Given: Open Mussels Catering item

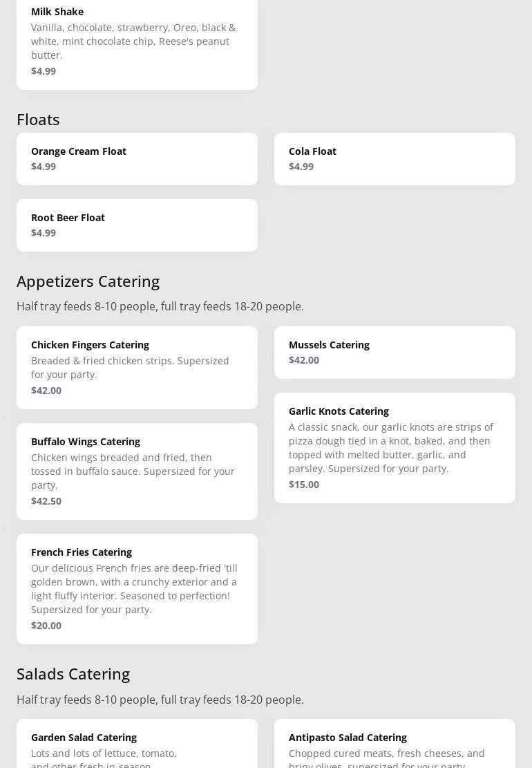Looking at the screenshot, I should [x=395, y=352].
